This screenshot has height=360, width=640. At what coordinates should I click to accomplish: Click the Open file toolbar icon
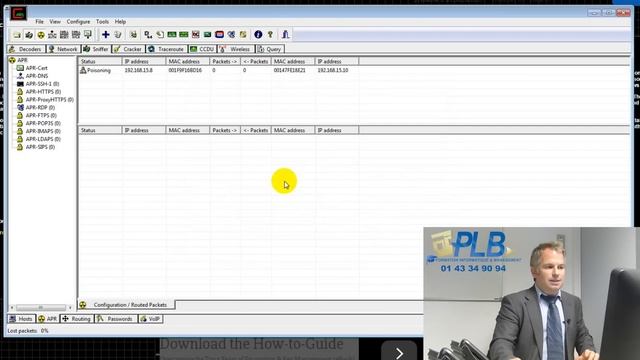click(17, 35)
